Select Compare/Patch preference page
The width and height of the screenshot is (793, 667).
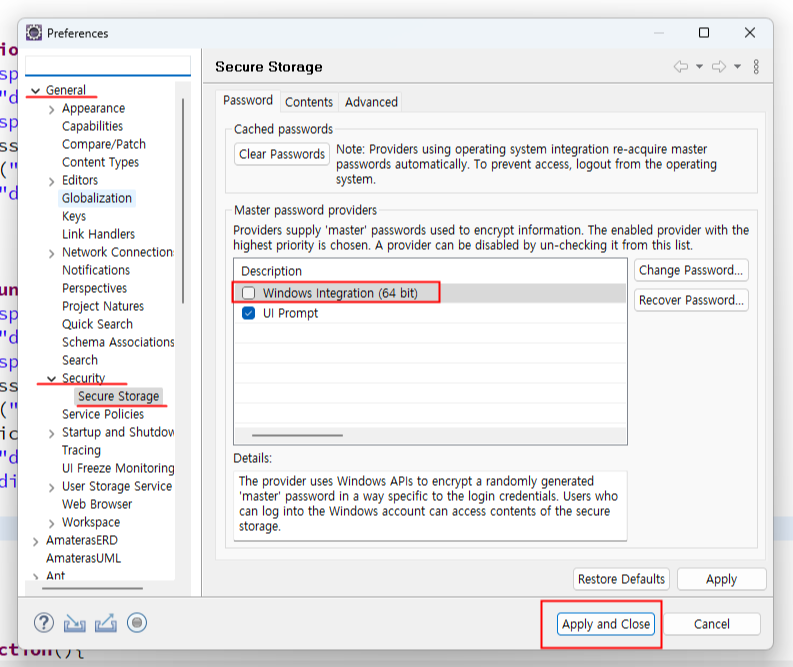[104, 145]
